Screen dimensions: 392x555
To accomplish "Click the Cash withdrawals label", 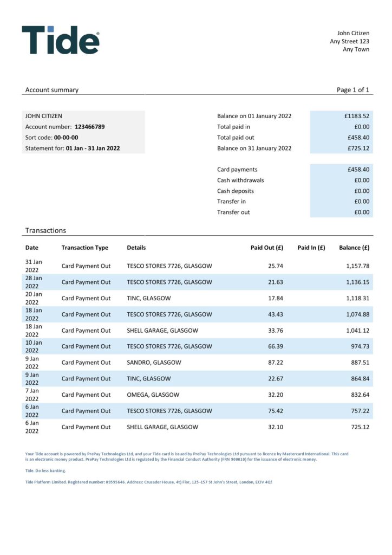I will pyautogui.click(x=240, y=180).
